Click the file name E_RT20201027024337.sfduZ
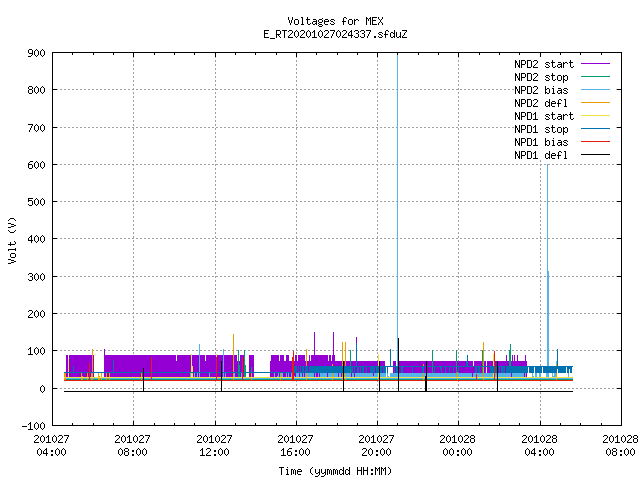The width and height of the screenshot is (640, 480). pyautogui.click(x=335, y=34)
